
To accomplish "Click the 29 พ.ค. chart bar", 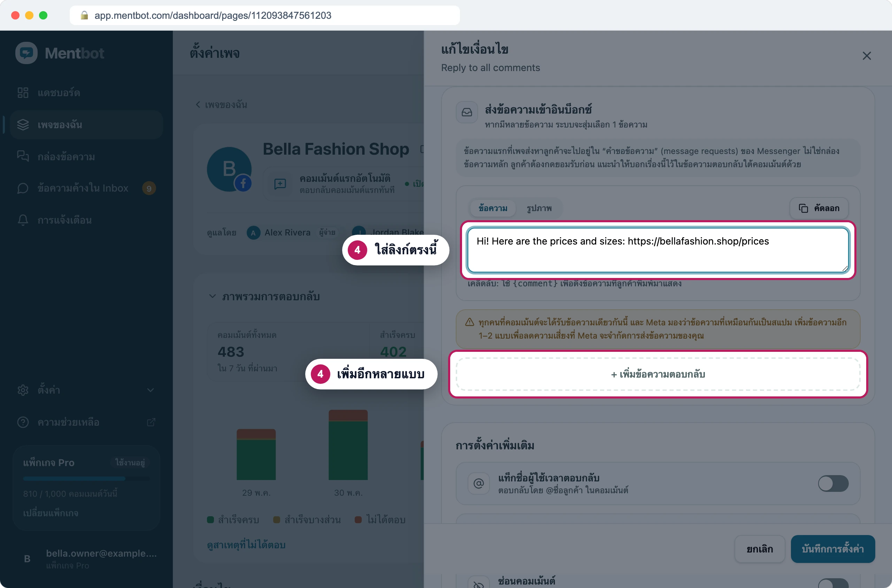I will point(256,455).
